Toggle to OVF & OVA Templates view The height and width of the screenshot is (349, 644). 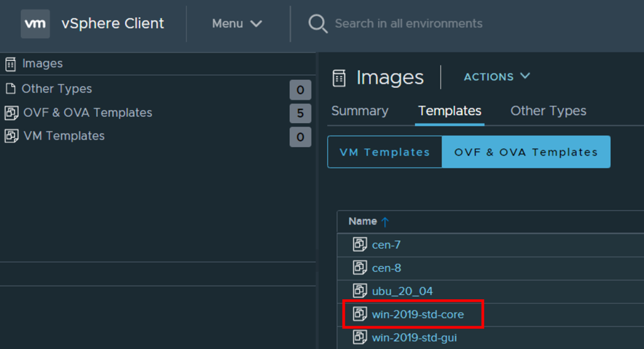(x=526, y=152)
